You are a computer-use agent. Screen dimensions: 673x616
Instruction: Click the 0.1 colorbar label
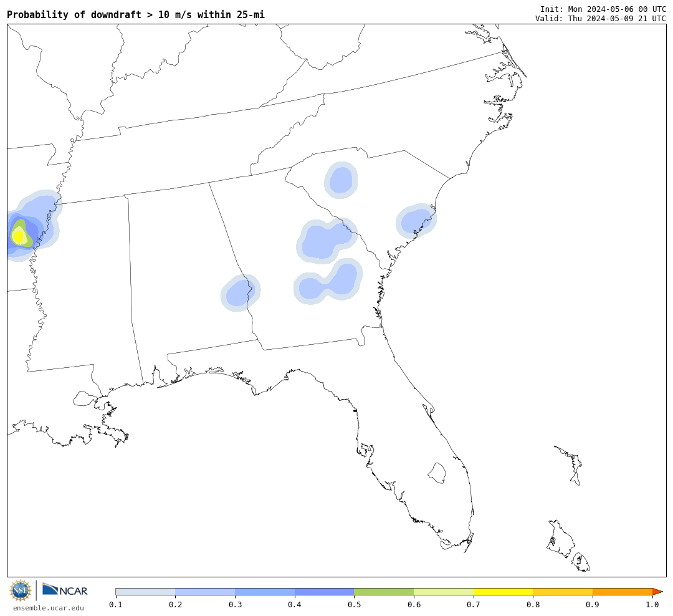pyautogui.click(x=115, y=605)
